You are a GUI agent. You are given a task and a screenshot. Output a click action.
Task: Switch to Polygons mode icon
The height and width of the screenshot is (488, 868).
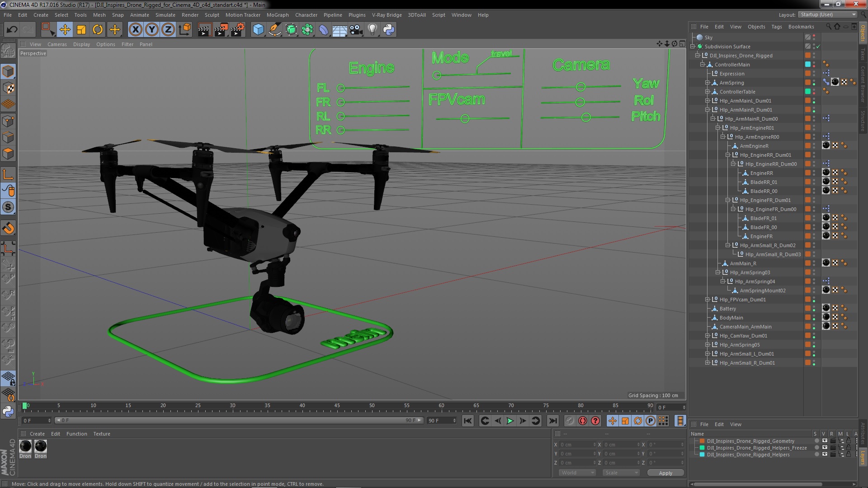click(x=8, y=154)
